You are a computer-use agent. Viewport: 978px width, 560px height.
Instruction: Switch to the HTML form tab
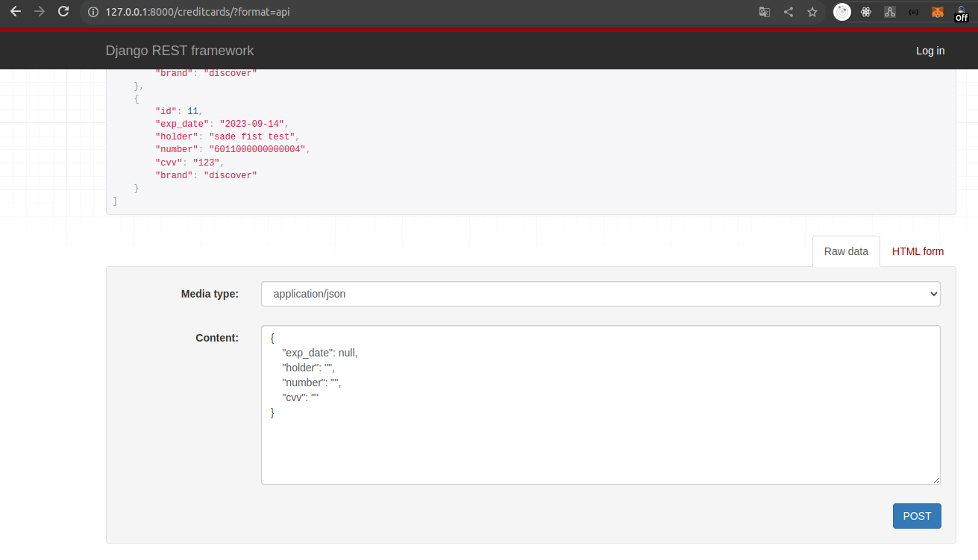pos(918,251)
